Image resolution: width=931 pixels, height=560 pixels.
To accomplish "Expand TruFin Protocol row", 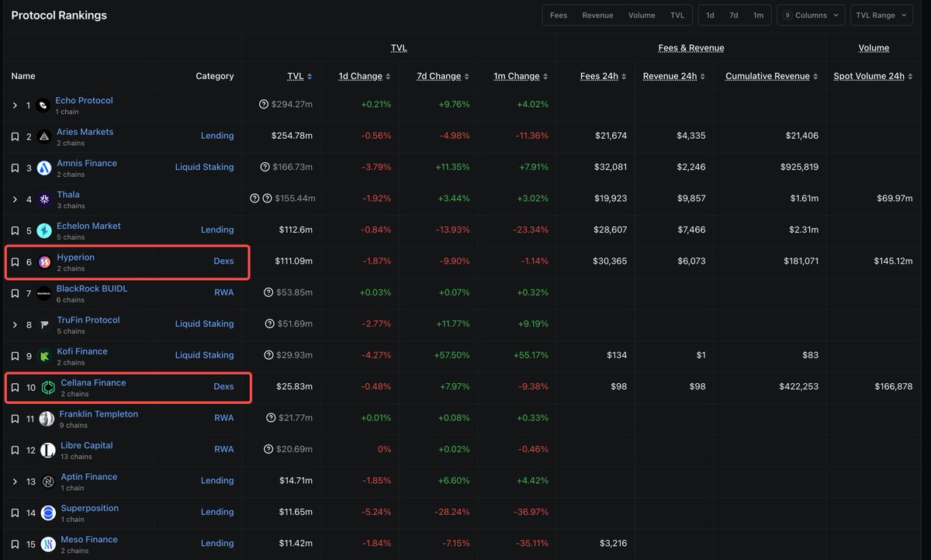I will click(x=15, y=325).
